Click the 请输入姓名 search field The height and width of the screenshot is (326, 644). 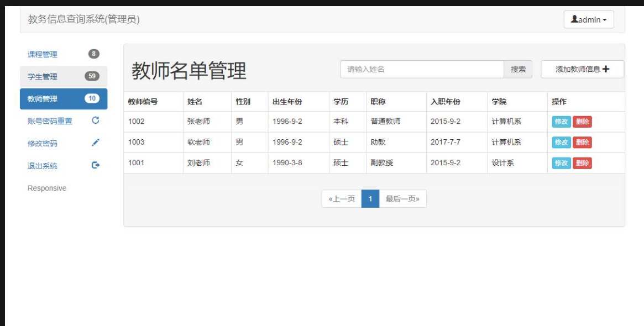[422, 70]
